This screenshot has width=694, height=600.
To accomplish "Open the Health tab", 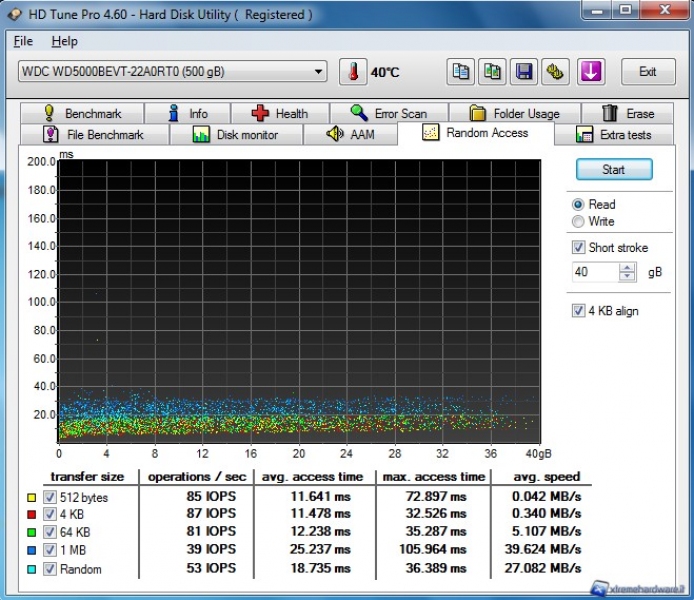I will pyautogui.click(x=279, y=113).
